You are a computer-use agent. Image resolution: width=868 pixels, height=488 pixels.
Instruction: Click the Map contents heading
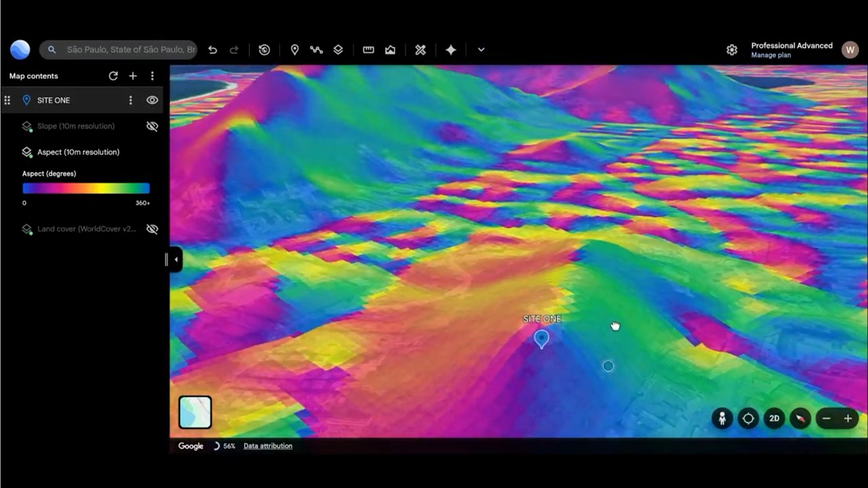(34, 76)
